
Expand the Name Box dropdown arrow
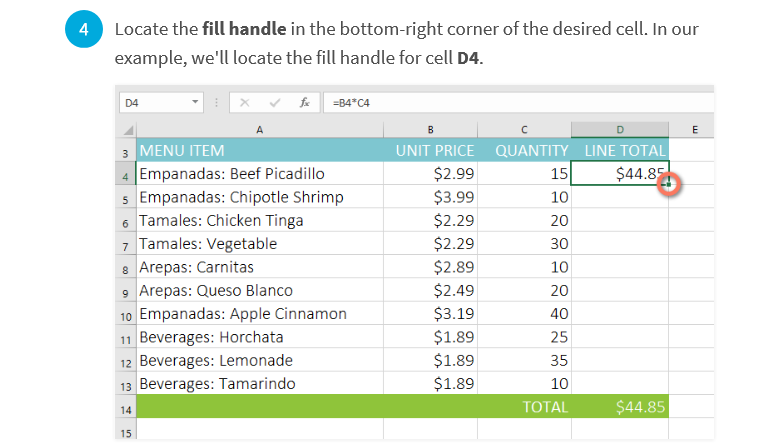click(195, 102)
